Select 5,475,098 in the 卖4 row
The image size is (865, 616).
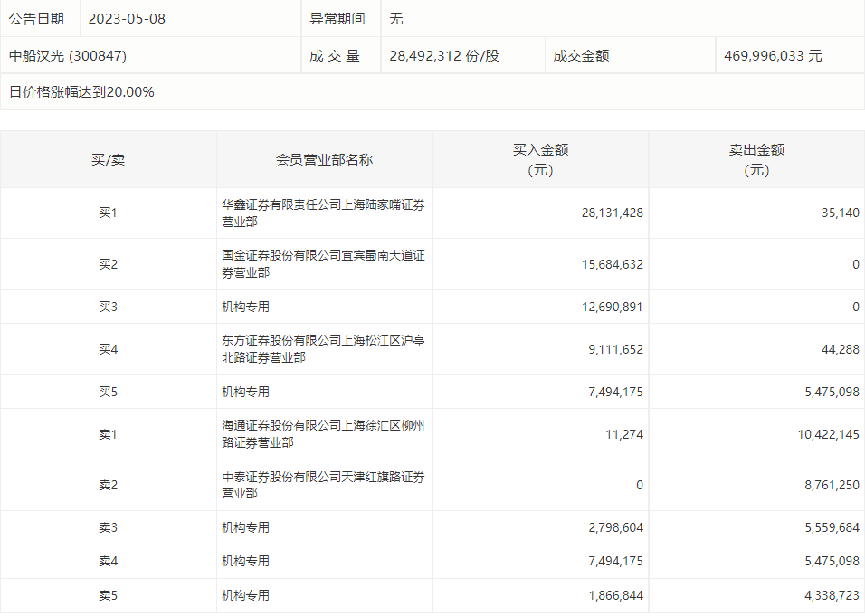click(832, 561)
